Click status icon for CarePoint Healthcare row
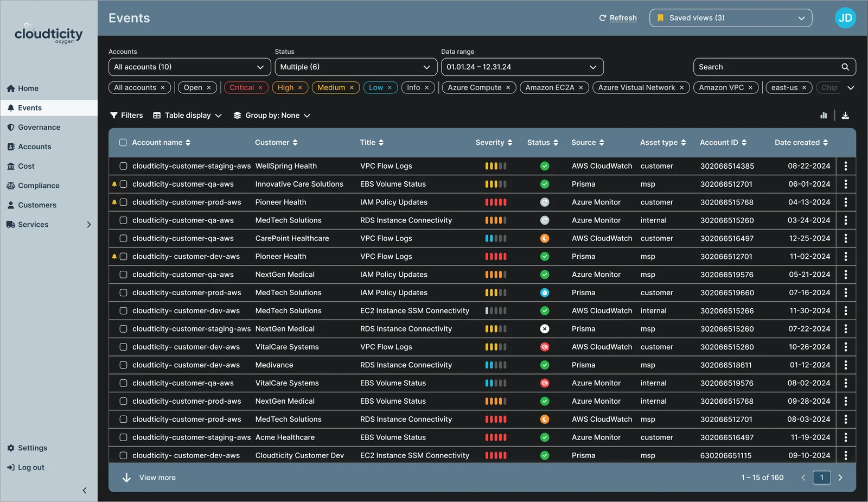The height and width of the screenshot is (502, 868). click(545, 238)
